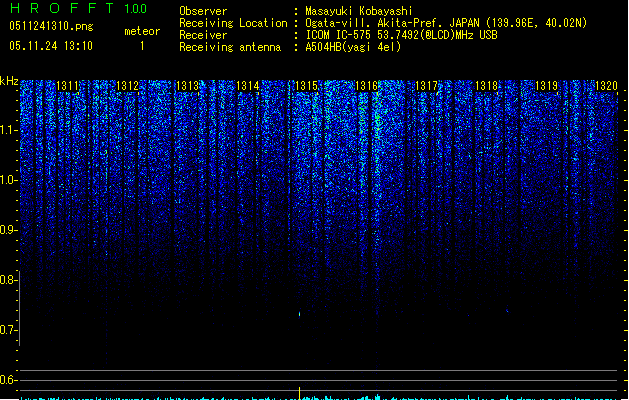Click the meteor count value 1
Image resolution: width=629 pixels, height=400 pixels.
(x=142, y=46)
